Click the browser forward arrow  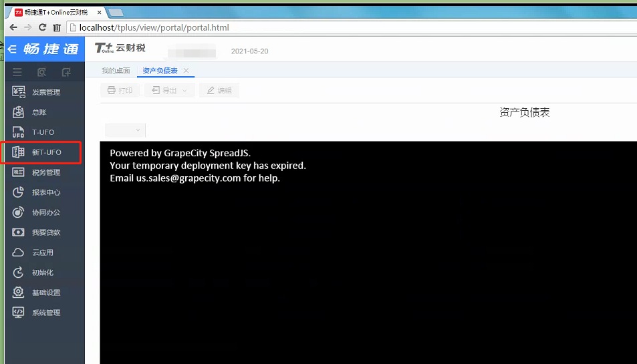pos(27,27)
